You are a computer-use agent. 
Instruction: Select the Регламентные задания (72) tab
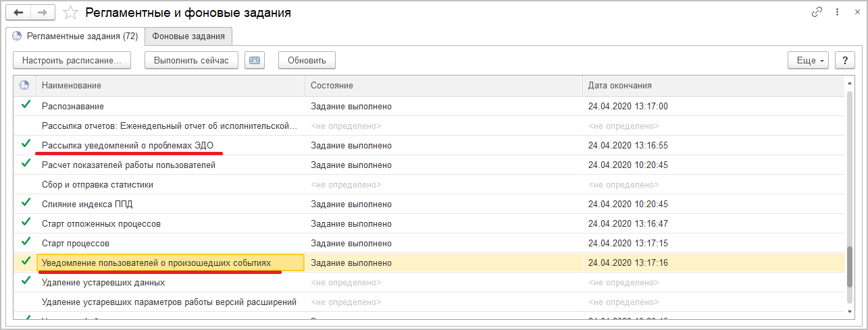click(75, 36)
